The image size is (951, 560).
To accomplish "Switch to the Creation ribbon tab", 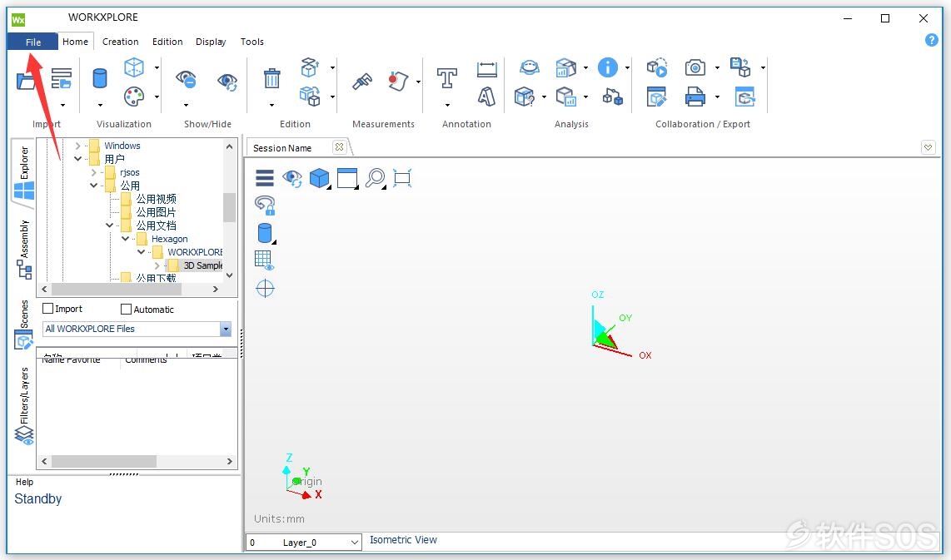I will coord(120,42).
